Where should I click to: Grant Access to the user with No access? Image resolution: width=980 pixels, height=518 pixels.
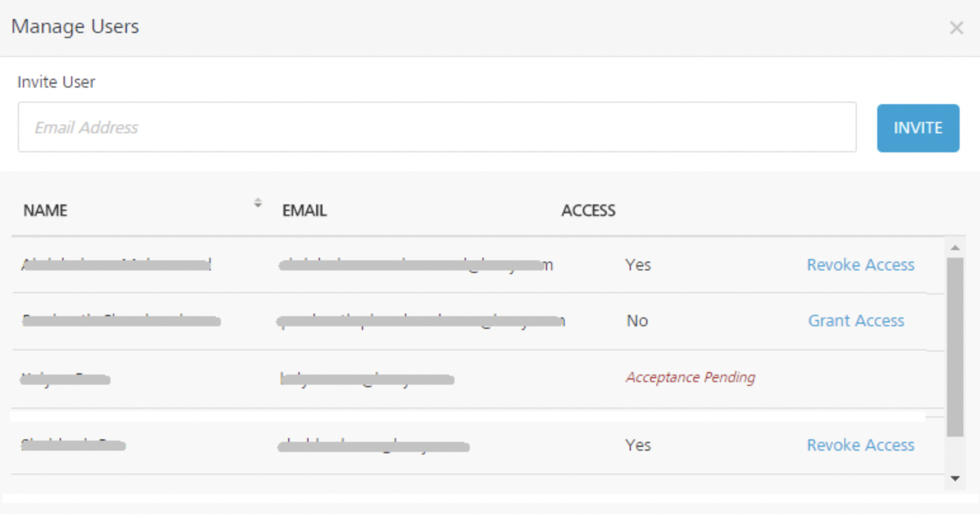856,321
